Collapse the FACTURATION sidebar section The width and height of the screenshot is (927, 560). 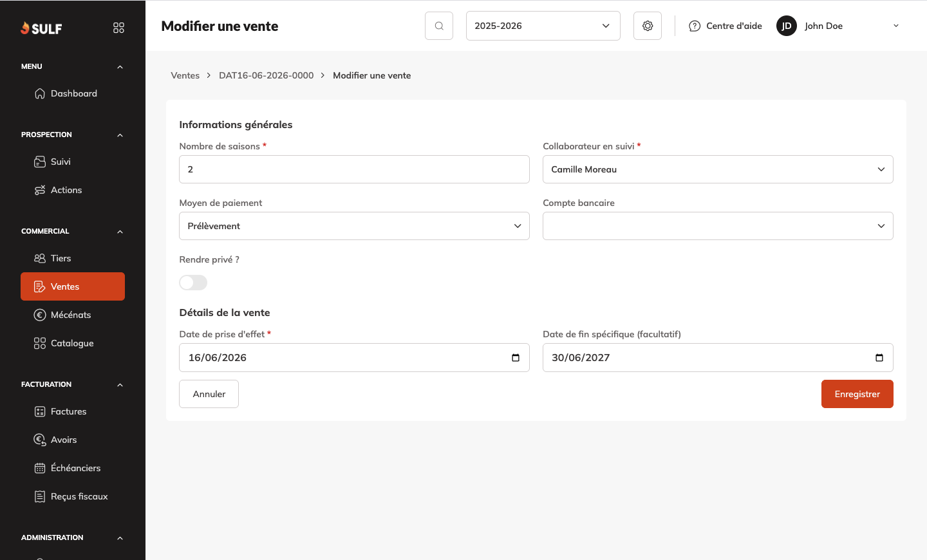click(120, 385)
